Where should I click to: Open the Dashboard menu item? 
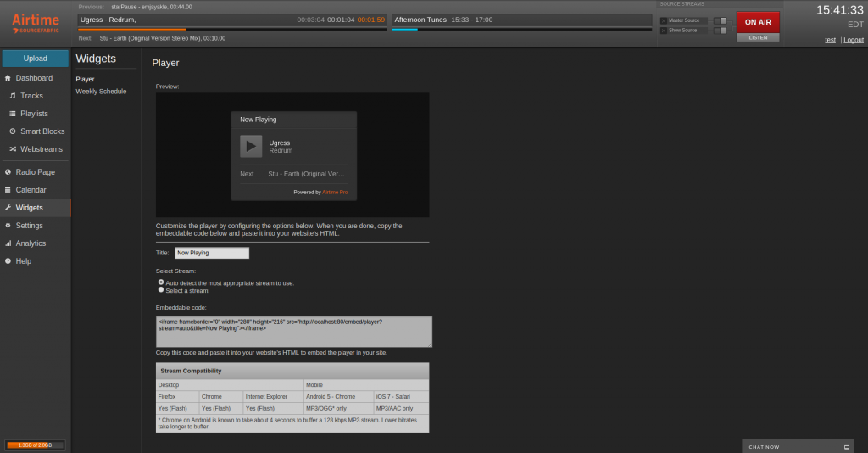pos(34,78)
